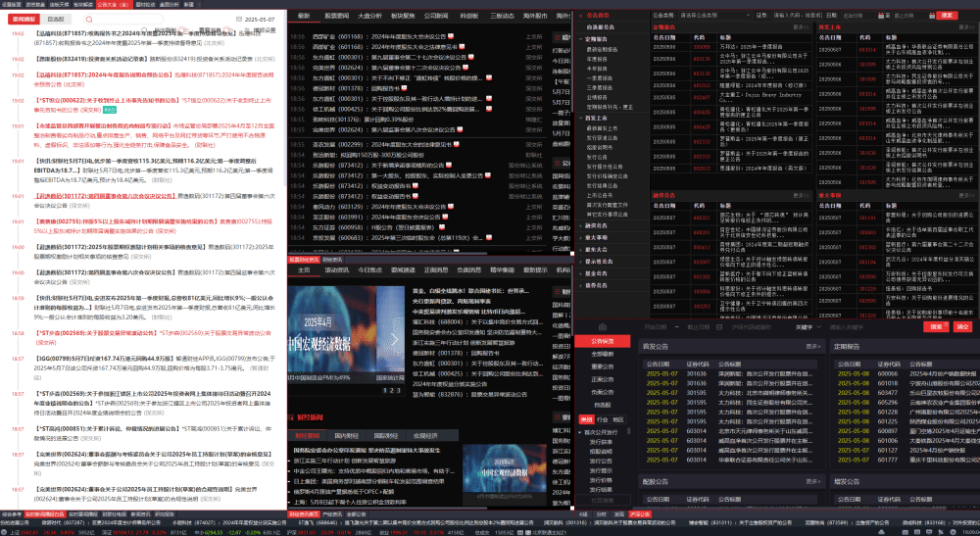
Task: Click the magnifier icon in the 要闻捕捉 search box
Action: (89, 20)
